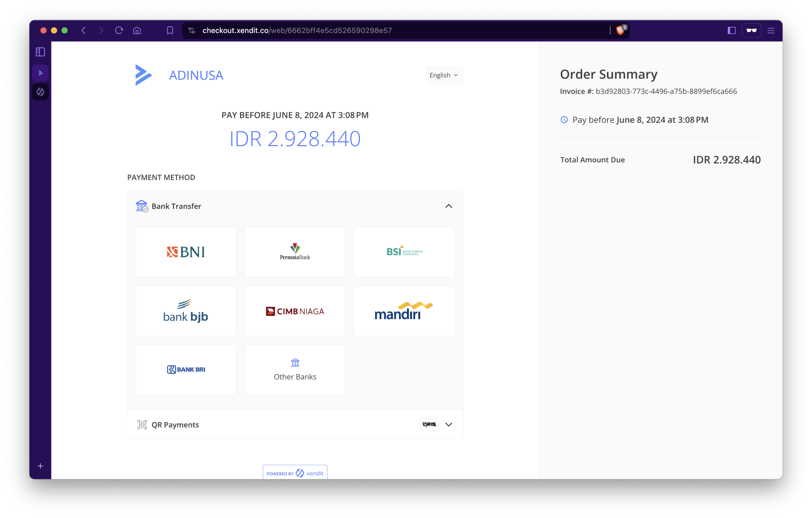Reload the checkout page

(119, 30)
